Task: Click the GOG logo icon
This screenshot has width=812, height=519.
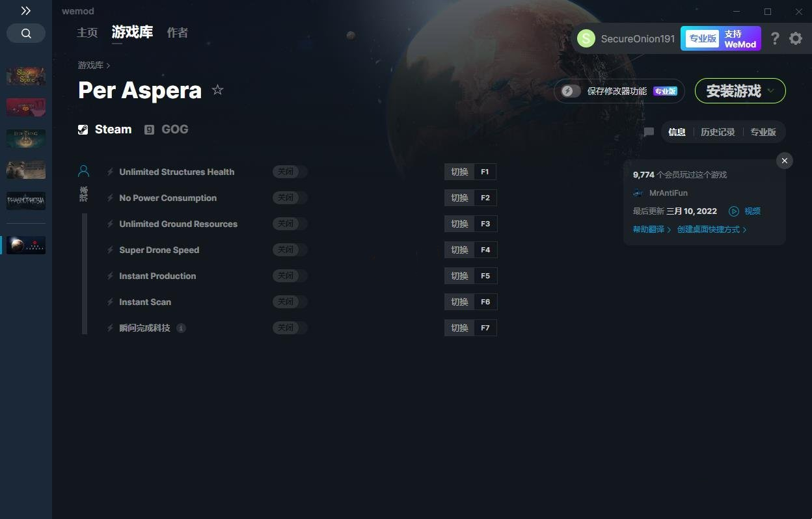Action: [149, 129]
